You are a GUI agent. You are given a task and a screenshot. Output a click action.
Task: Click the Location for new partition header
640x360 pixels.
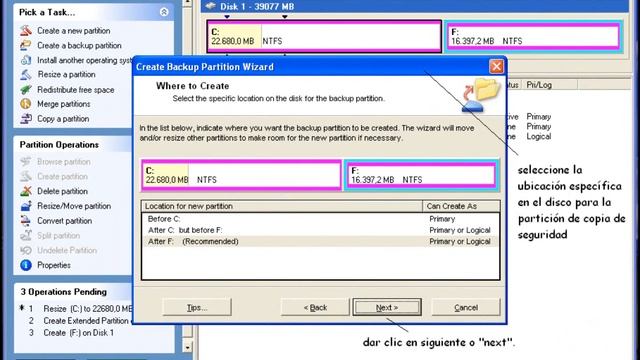click(282, 206)
